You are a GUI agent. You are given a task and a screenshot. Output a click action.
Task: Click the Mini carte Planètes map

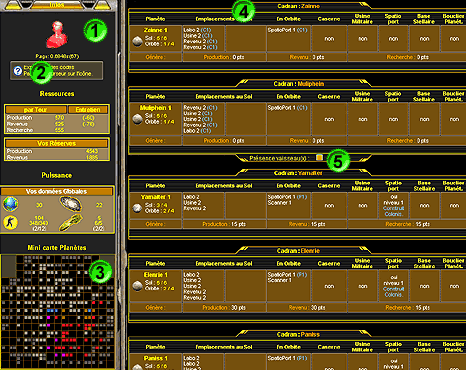coord(58,311)
